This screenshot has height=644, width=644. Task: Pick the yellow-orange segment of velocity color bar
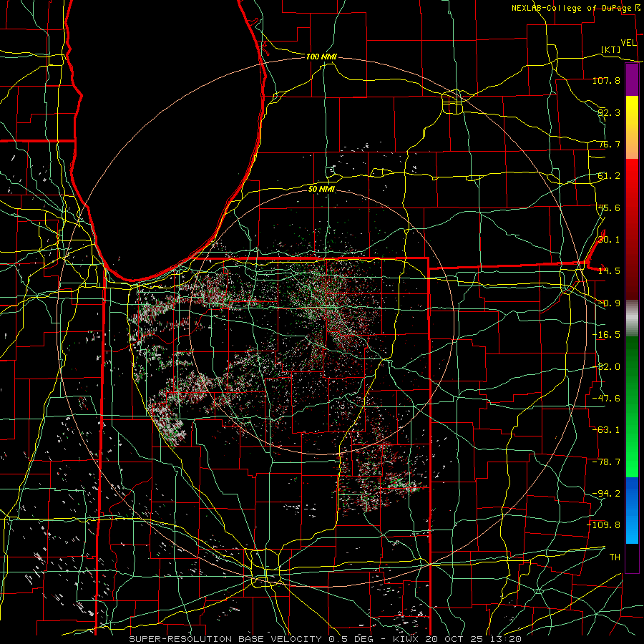tap(632, 127)
